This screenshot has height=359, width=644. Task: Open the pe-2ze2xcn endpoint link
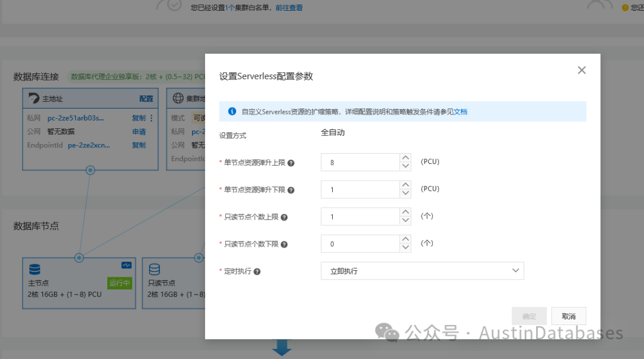point(89,145)
